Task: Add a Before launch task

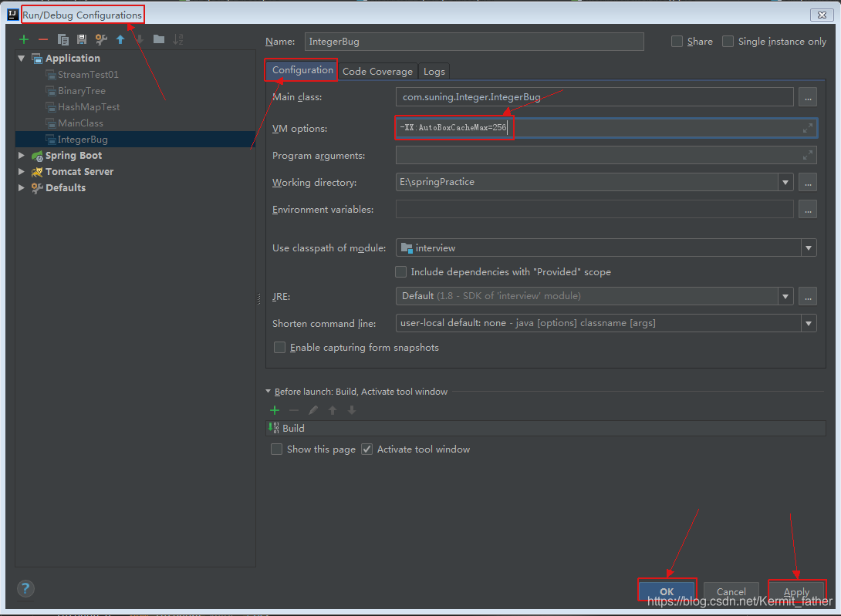Action: pos(275,410)
